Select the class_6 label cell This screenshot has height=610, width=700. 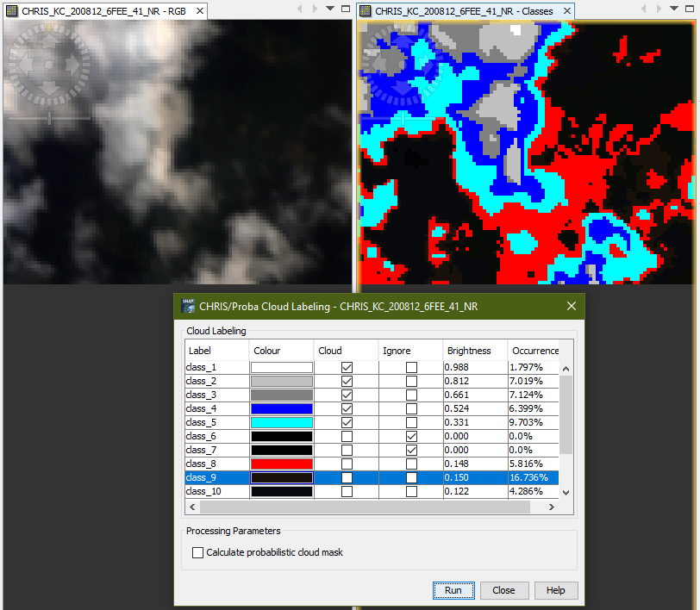click(217, 436)
